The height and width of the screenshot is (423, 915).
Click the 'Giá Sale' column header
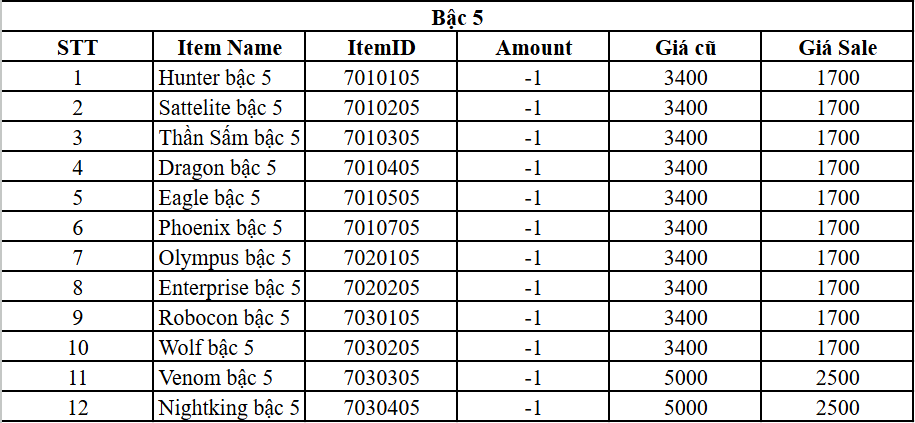[x=837, y=47]
